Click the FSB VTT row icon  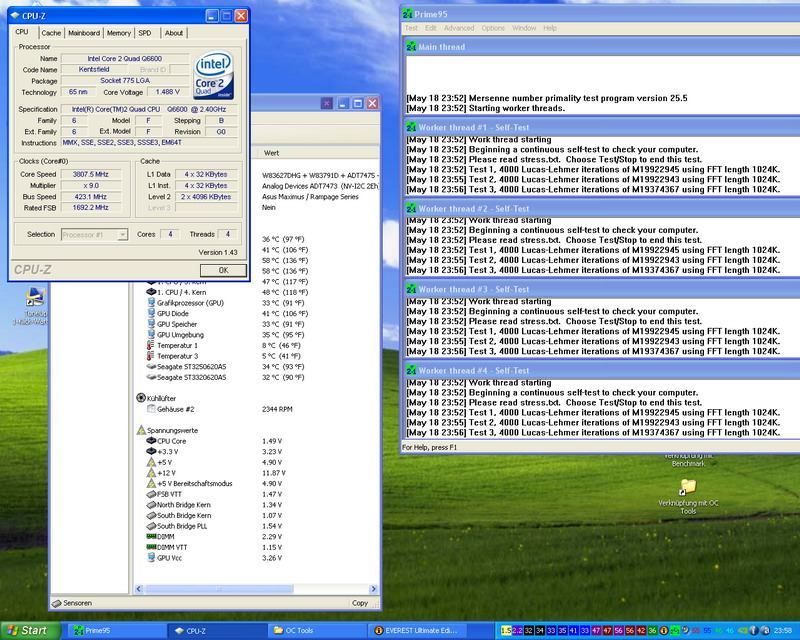coord(151,494)
